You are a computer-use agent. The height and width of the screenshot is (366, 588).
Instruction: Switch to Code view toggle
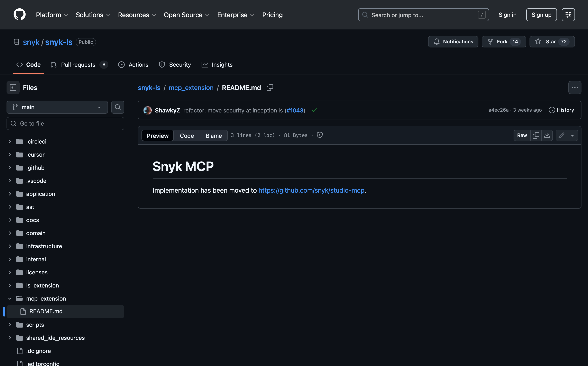187,136
